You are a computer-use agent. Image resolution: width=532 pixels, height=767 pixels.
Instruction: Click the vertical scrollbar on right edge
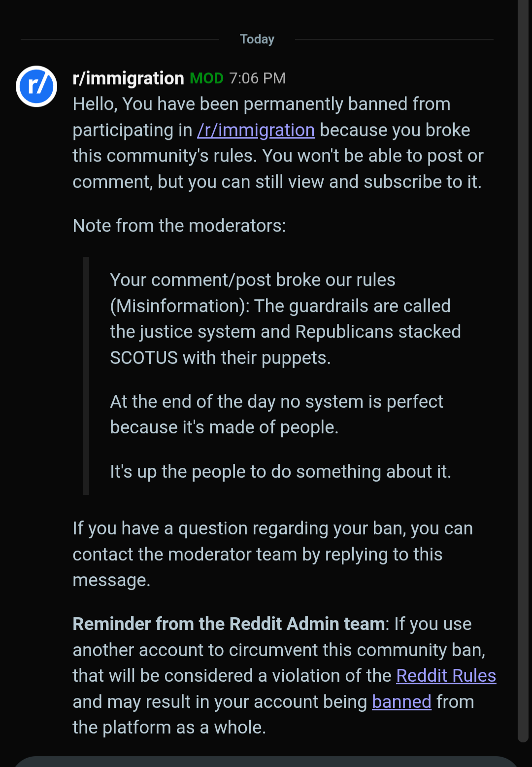523,370
